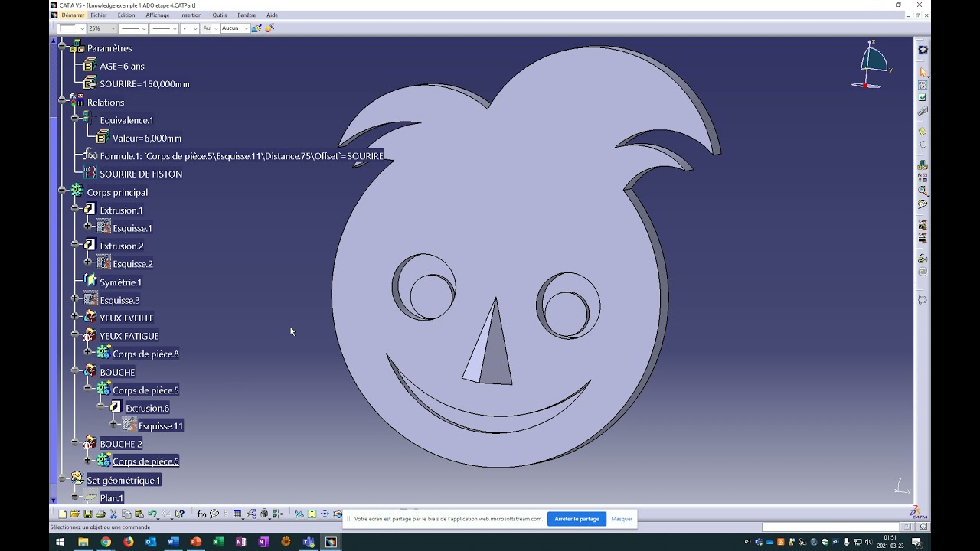Click the Print icon in bottom toolbar
The height and width of the screenshot is (551, 980).
[x=101, y=514]
